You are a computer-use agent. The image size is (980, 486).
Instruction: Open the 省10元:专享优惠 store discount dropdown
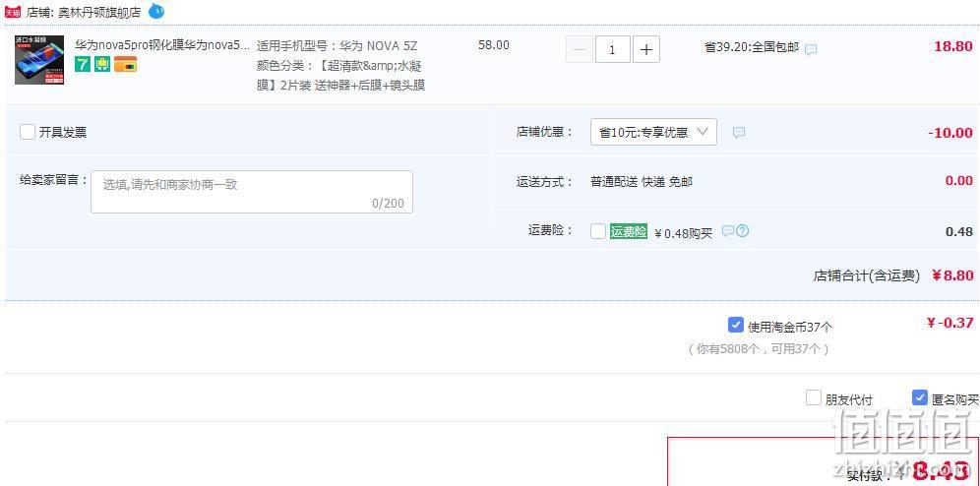point(653,132)
